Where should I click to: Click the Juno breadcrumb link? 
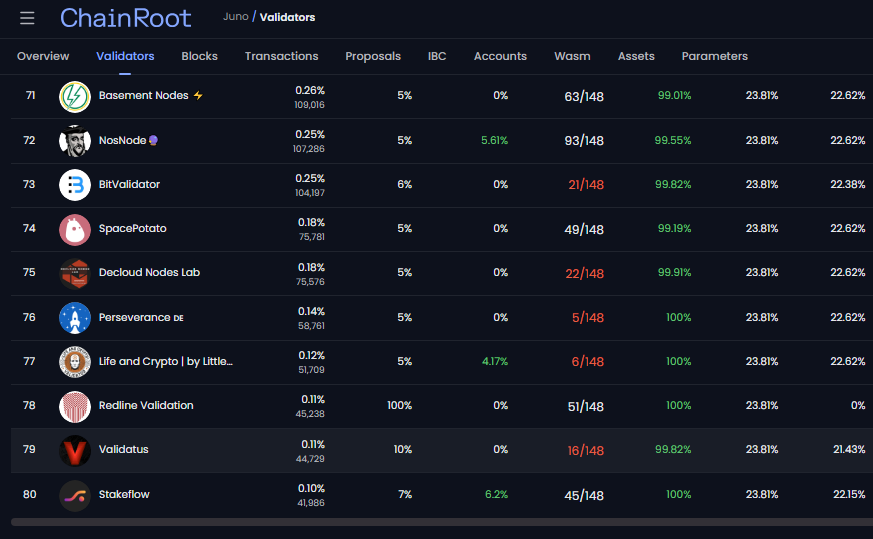[236, 17]
